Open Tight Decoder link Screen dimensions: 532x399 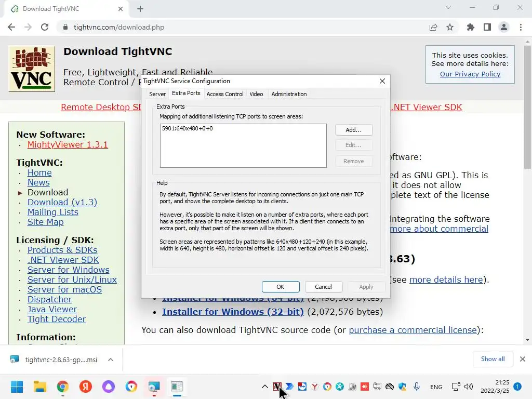57,320
